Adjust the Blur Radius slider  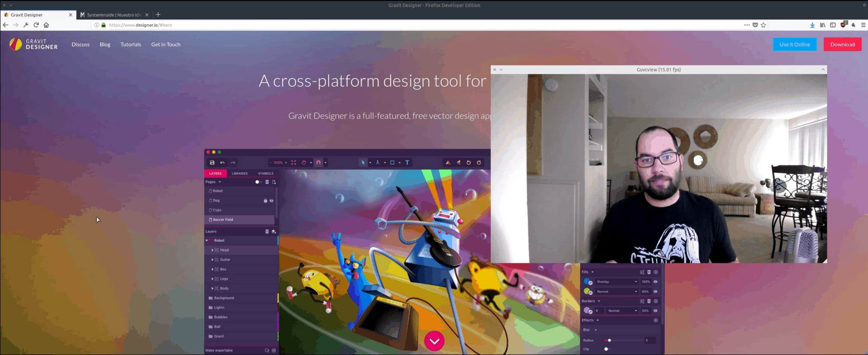[623, 340]
